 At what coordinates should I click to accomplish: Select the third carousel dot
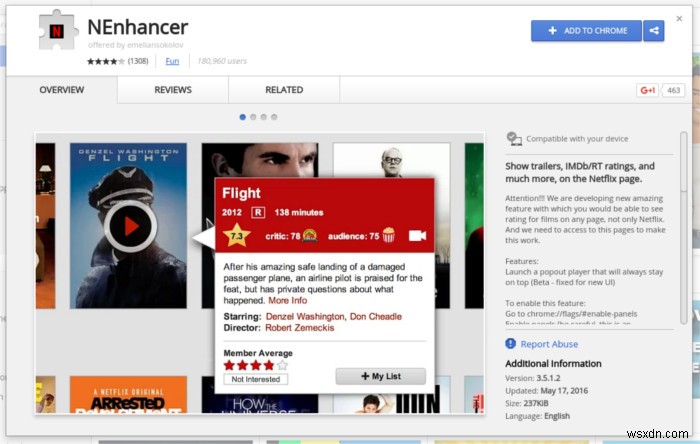coord(263,117)
